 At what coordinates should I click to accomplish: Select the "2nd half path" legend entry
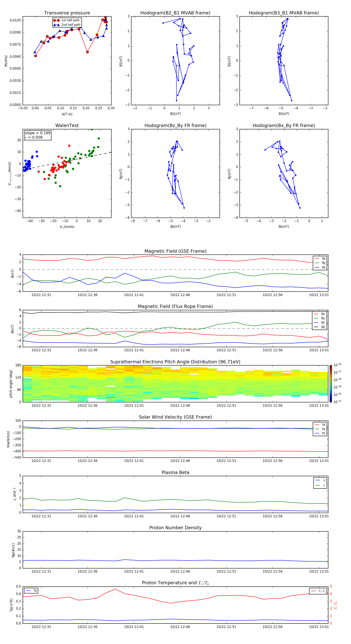click(x=67, y=25)
